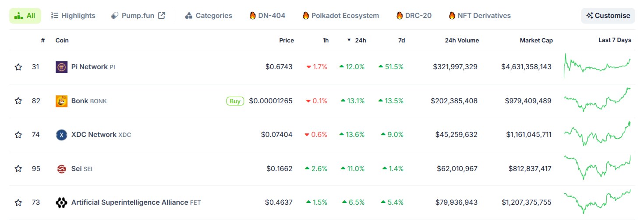Add Sei to watchlist via star
The height and width of the screenshot is (220, 644).
18,169
